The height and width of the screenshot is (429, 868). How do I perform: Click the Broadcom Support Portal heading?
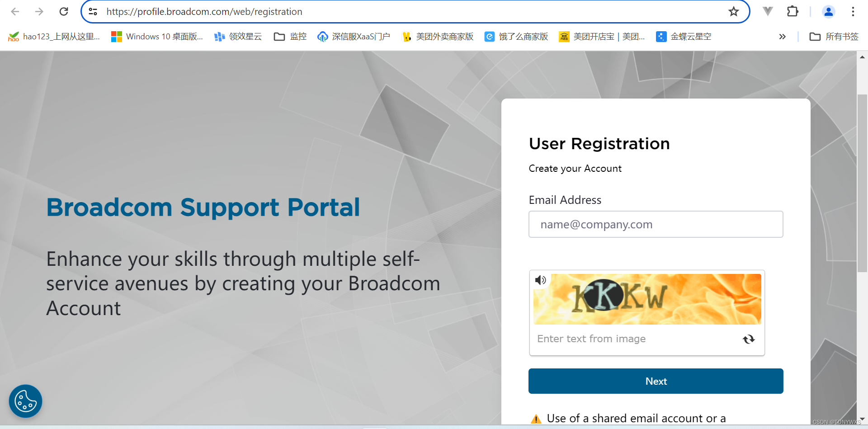click(x=203, y=207)
